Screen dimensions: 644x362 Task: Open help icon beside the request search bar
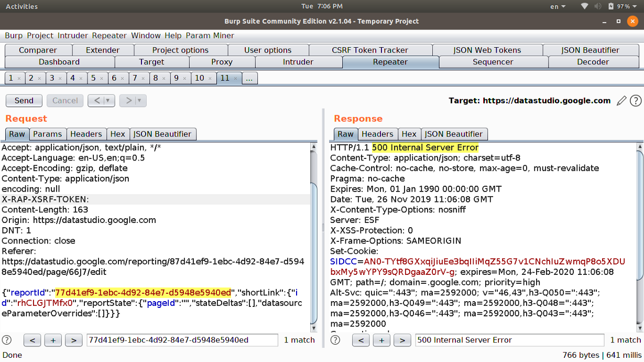(x=7, y=340)
